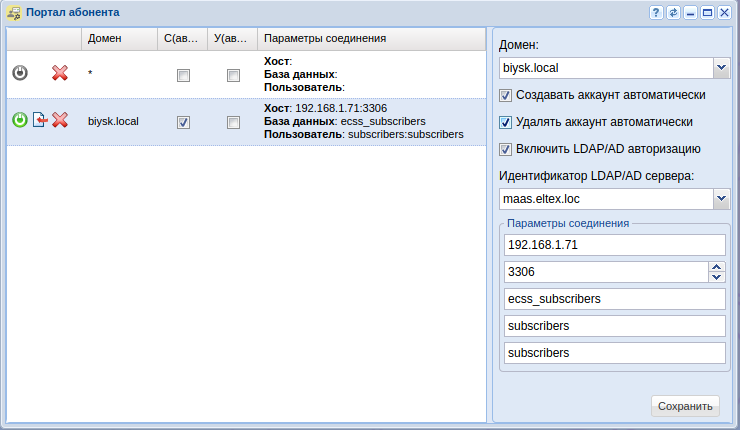Viewport: 740px width, 430px height.
Task: Click the Портал абонента window icon
Action: click(x=13, y=13)
